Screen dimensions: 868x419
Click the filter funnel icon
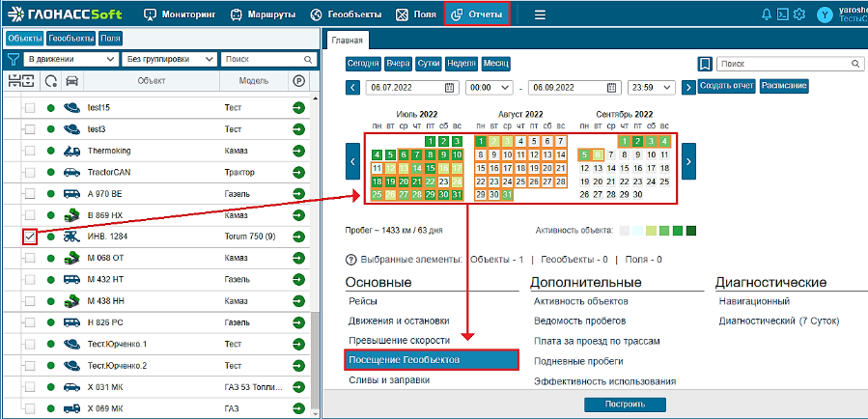point(13,59)
